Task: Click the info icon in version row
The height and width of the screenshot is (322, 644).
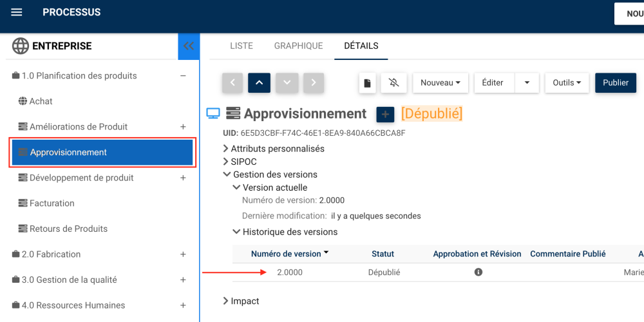Action: 478,272
